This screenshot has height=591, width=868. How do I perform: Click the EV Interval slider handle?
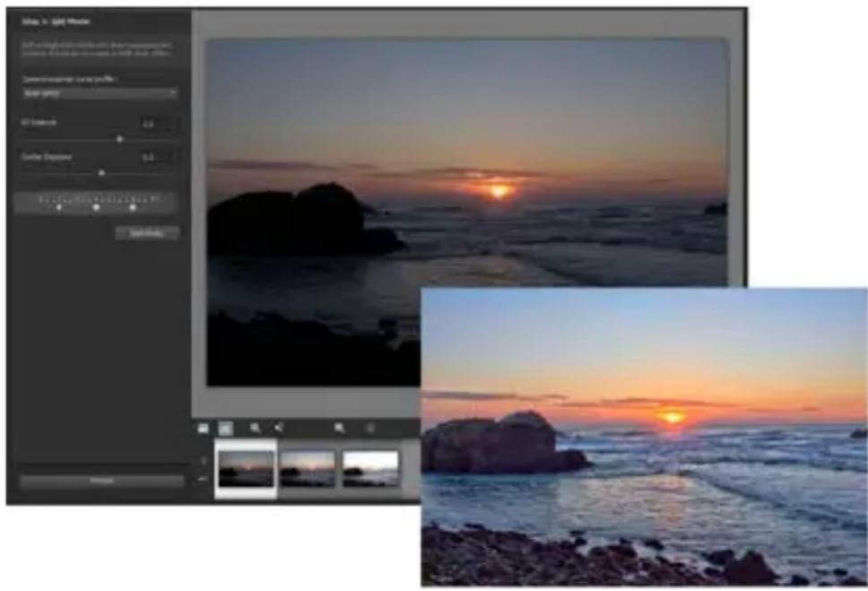point(120,140)
